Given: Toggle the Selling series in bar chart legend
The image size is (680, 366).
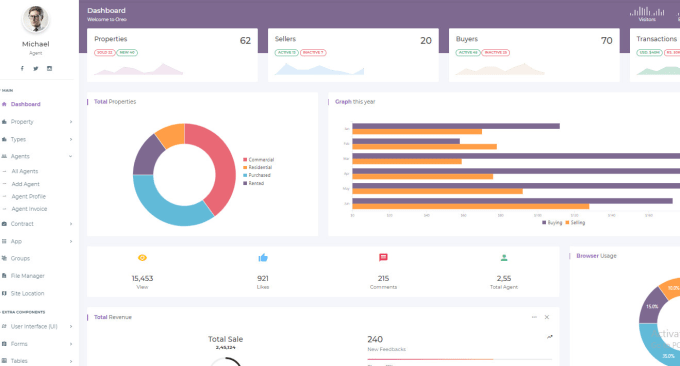Looking at the screenshot, I should click(575, 222).
